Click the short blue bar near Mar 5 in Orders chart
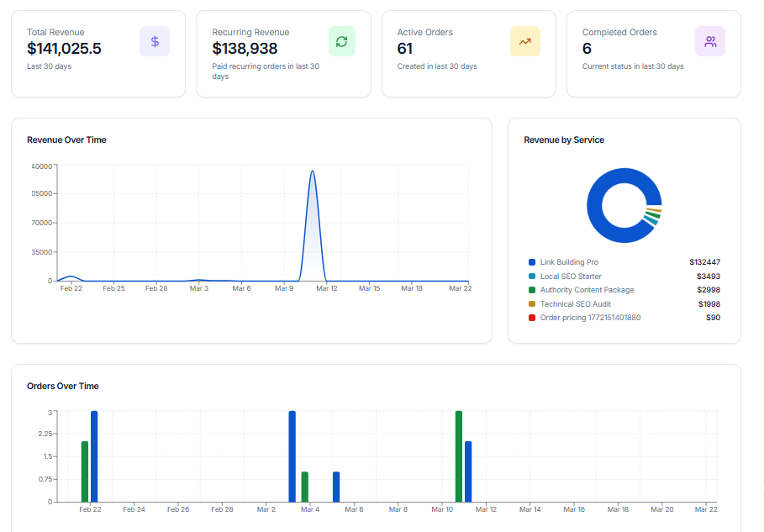Viewport: 764px width, 532px height. pos(336,487)
